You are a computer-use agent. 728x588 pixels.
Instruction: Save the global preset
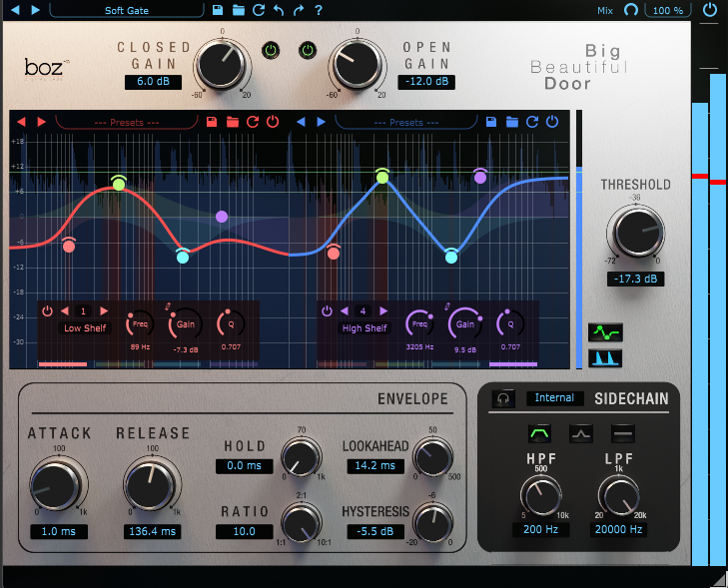coord(218,10)
